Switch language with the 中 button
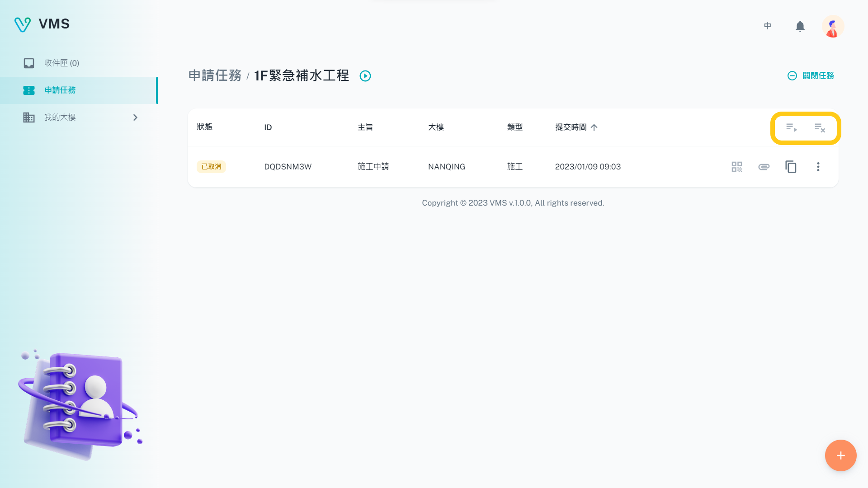This screenshot has height=488, width=868. coord(767,26)
